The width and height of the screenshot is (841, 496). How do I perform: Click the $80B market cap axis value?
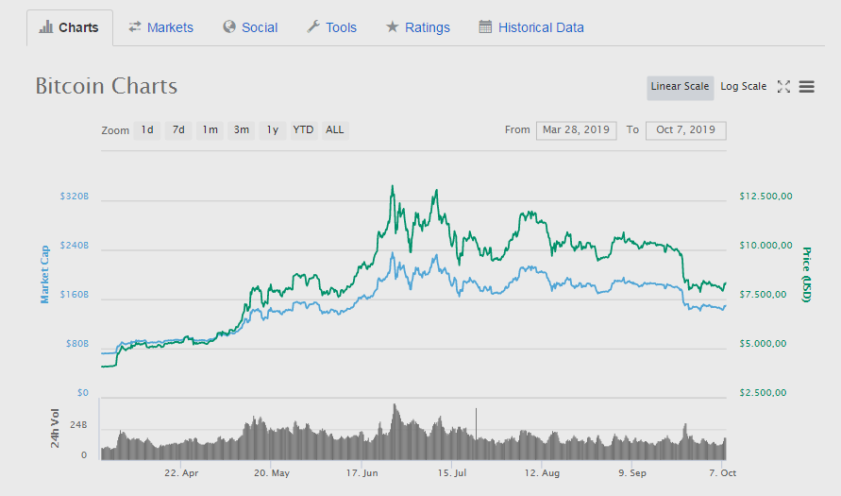click(x=77, y=344)
